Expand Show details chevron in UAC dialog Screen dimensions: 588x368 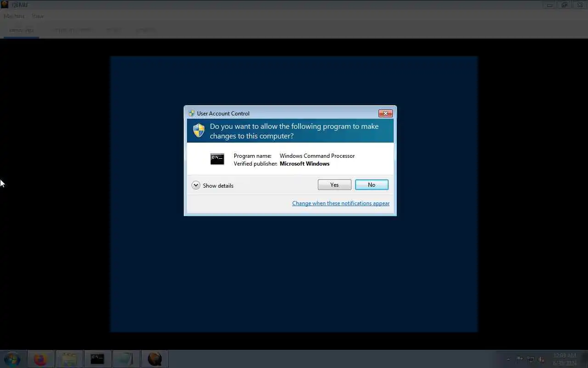click(x=196, y=185)
